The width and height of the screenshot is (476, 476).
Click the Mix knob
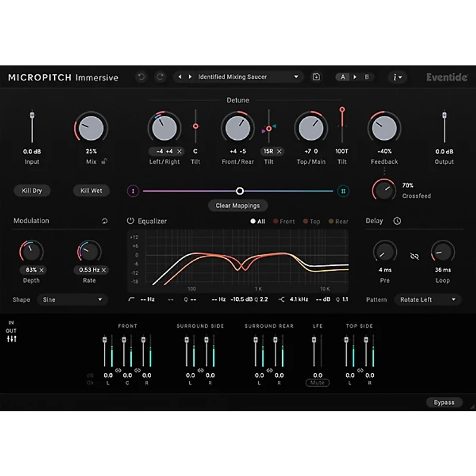pyautogui.click(x=91, y=128)
